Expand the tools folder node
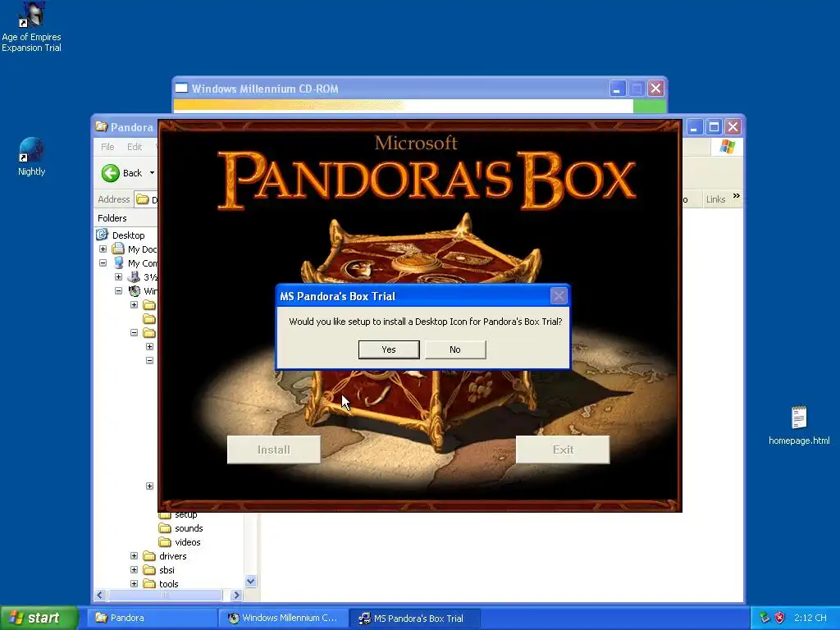This screenshot has height=630, width=840. [134, 584]
